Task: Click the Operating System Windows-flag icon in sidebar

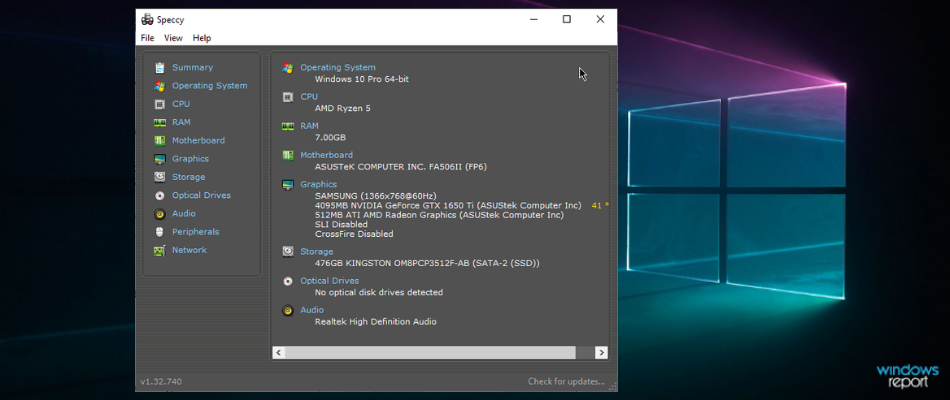Action: click(x=159, y=86)
